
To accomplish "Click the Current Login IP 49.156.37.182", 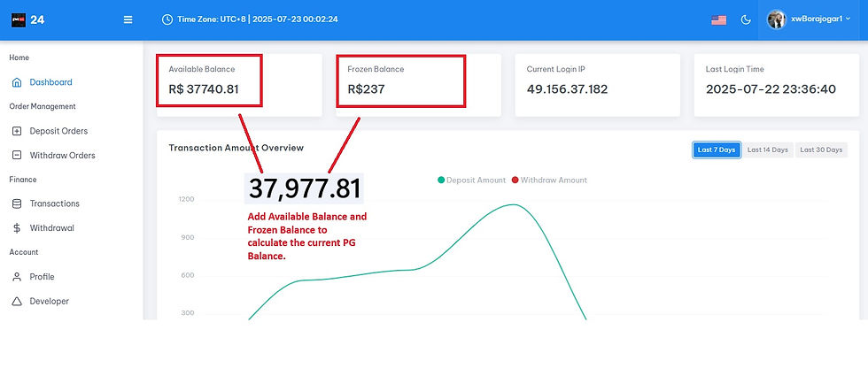I will click(567, 89).
